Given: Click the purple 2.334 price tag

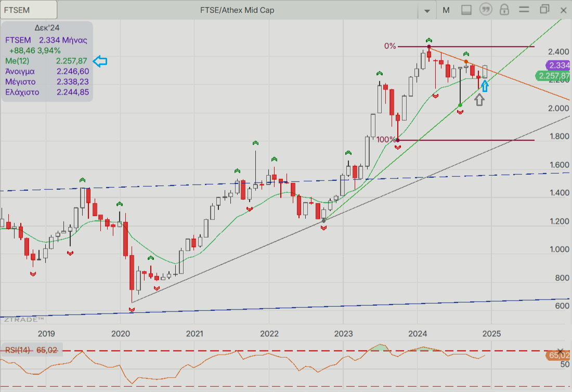Looking at the screenshot, I should (558, 66).
